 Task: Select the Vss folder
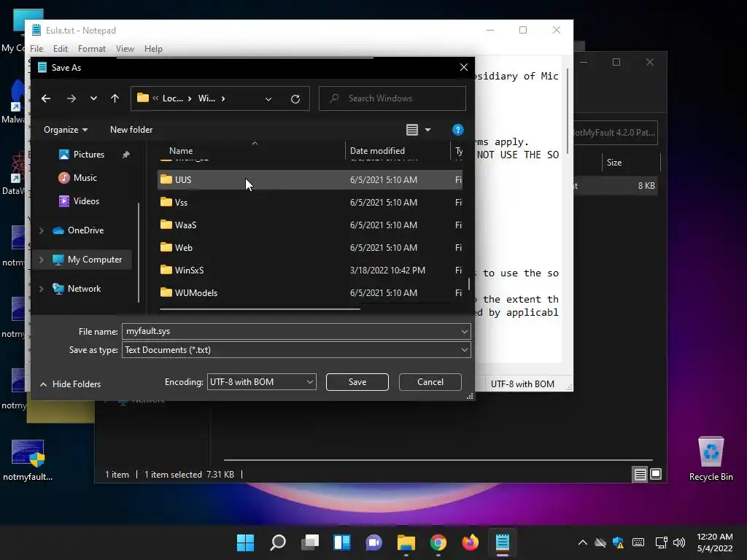pos(309,203)
